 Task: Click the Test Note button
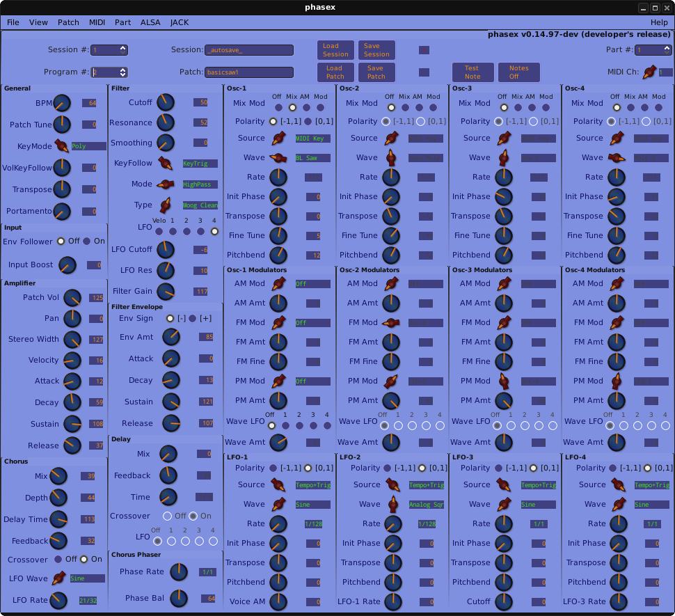(x=472, y=72)
